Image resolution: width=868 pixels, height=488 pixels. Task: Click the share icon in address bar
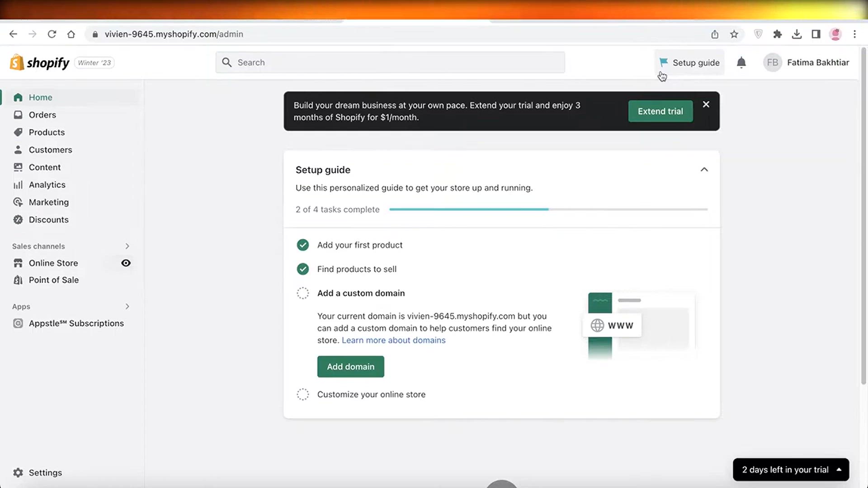coord(715,34)
